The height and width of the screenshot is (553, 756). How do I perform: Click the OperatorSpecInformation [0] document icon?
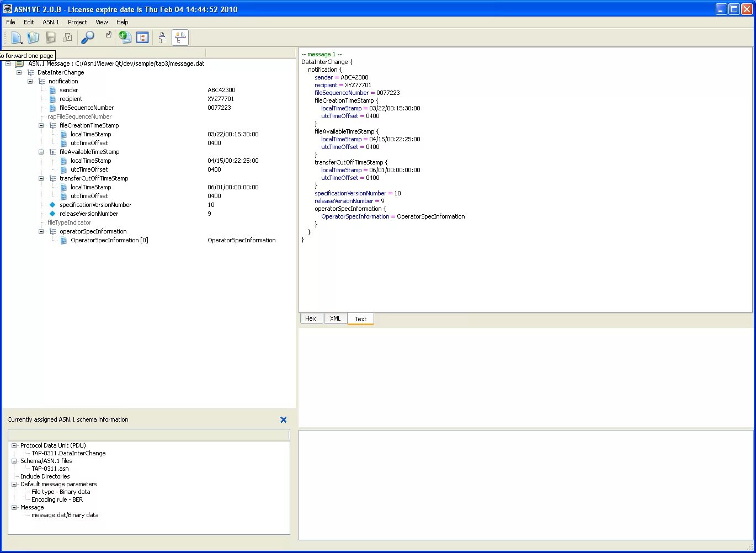coord(63,240)
